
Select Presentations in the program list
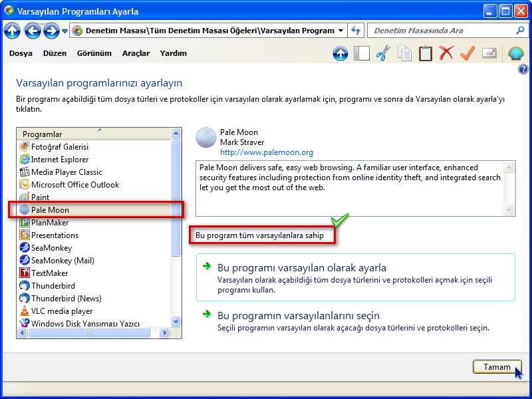coord(94,235)
